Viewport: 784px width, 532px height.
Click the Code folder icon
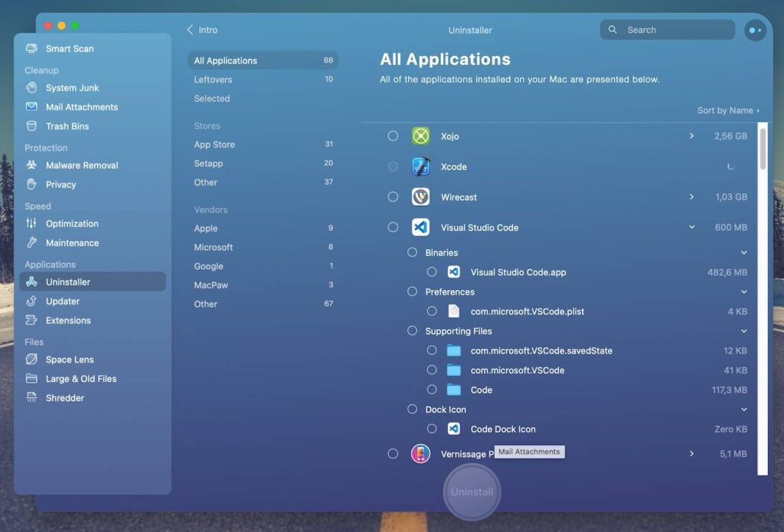tap(453, 390)
